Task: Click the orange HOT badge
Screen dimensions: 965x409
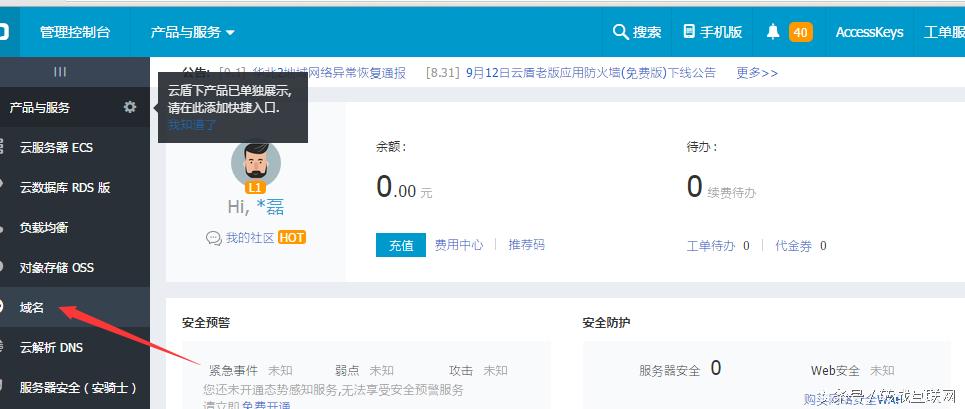Action: [292, 237]
